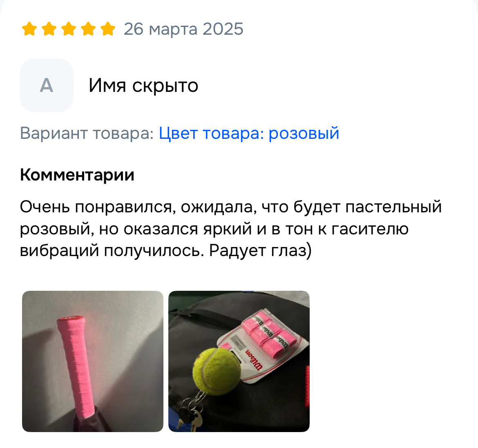Click the third rating star
The height and width of the screenshot is (448, 478).
[69, 29]
